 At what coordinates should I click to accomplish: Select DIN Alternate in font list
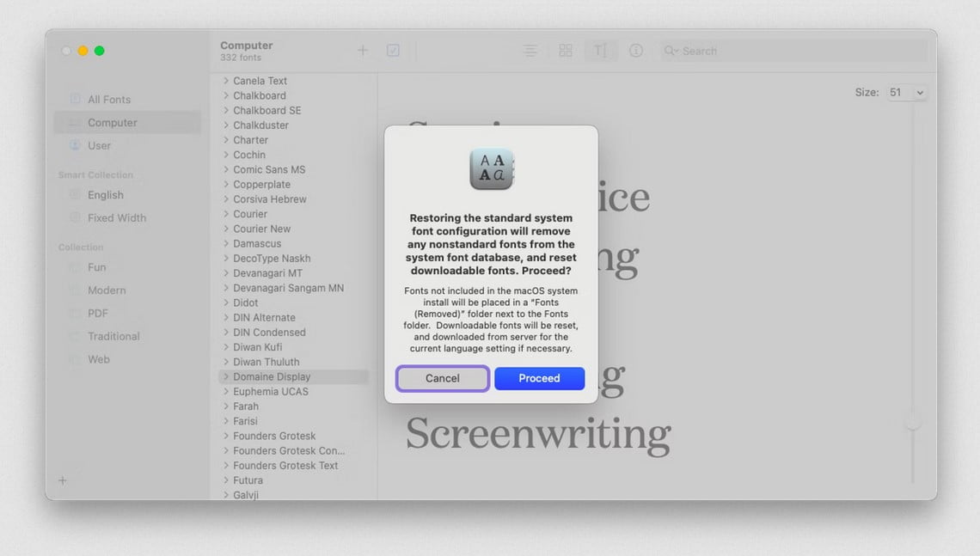click(265, 317)
